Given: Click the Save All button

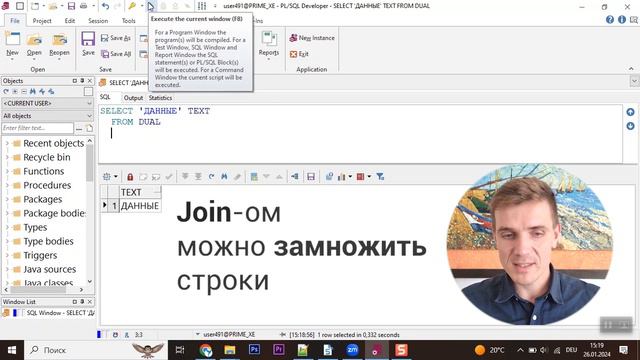Looking at the screenshot, I should (x=116, y=54).
